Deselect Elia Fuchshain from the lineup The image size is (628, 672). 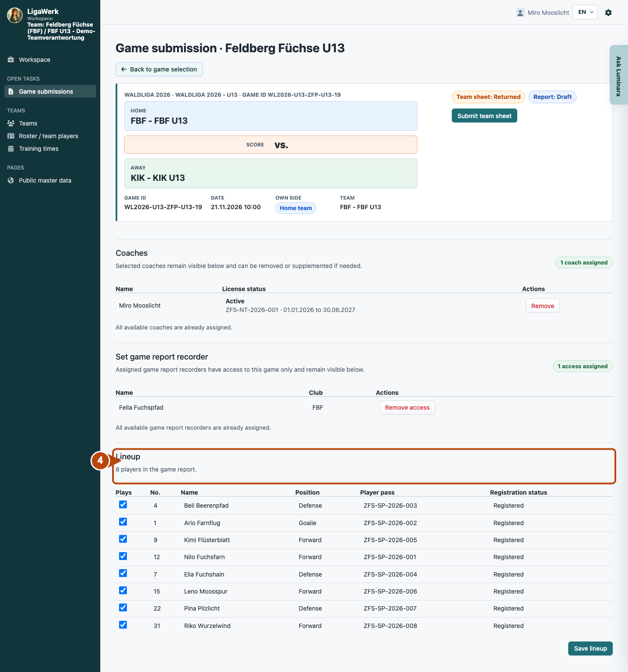click(x=123, y=573)
